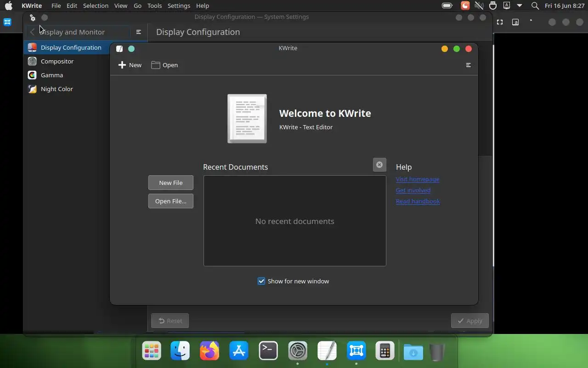Open the Edit menu

72,6
